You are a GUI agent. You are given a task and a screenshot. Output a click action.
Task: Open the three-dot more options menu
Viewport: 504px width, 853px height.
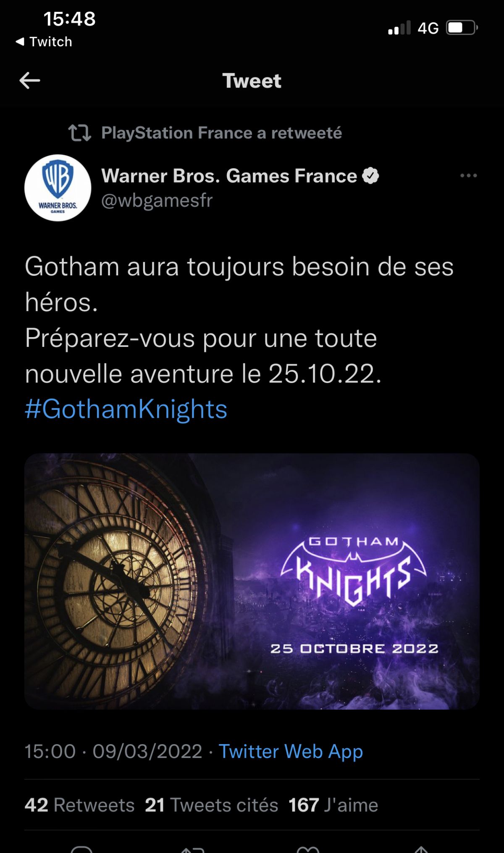pyautogui.click(x=468, y=175)
